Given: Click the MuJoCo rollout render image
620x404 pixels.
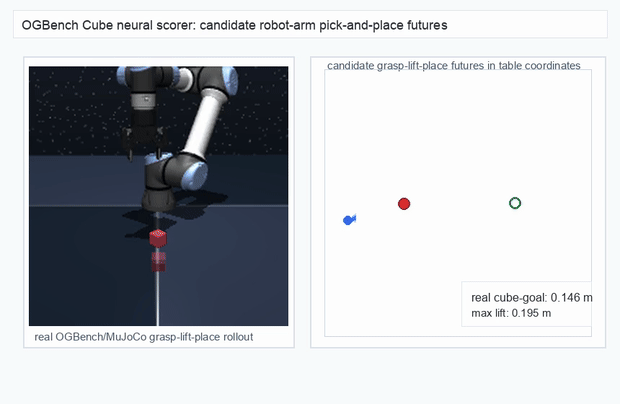Looking at the screenshot, I should tap(159, 196).
